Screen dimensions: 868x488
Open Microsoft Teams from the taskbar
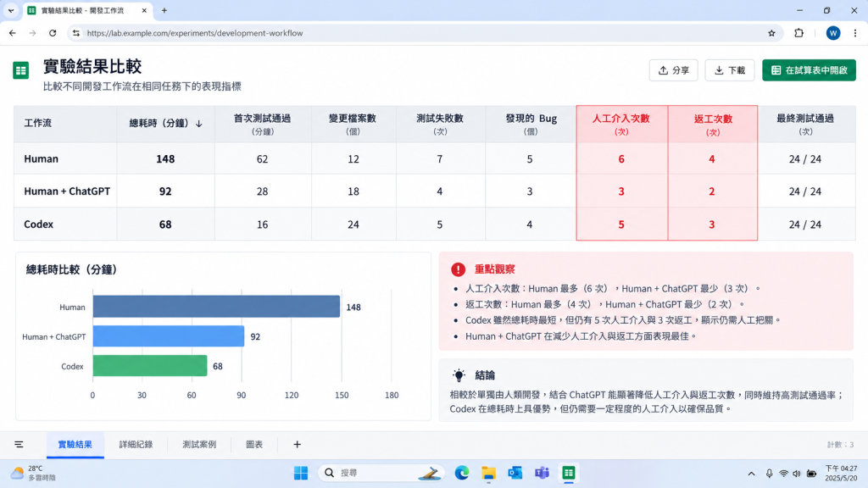point(542,473)
